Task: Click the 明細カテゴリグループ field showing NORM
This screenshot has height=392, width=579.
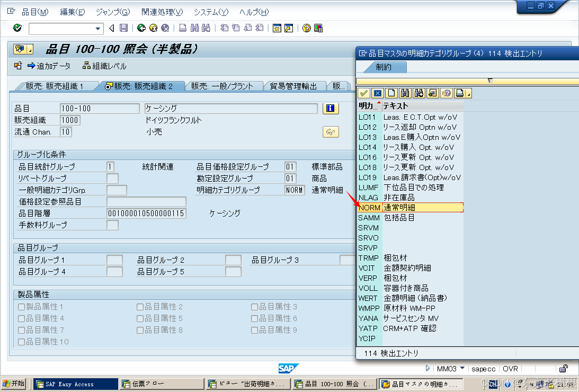Action: pos(295,190)
